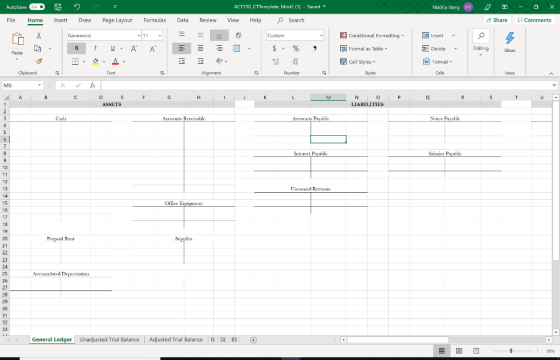
Task: Click the Save icon in title bar
Action: click(x=58, y=7)
